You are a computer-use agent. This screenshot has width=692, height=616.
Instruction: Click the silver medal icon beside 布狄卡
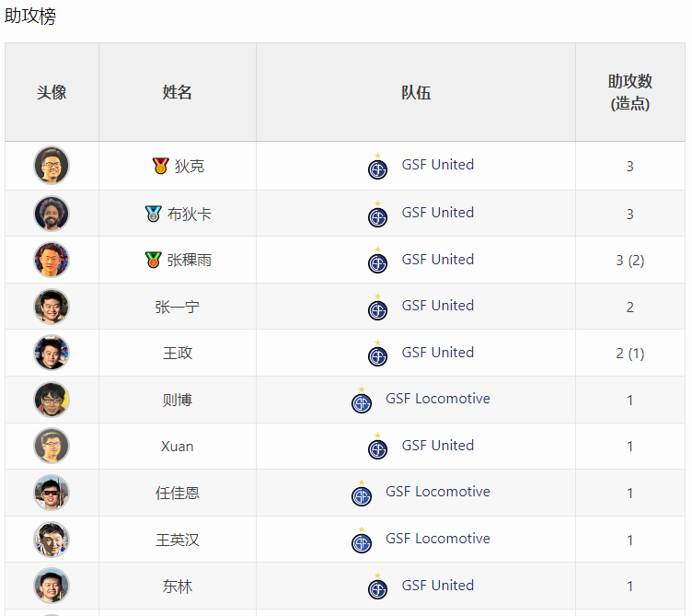(153, 214)
